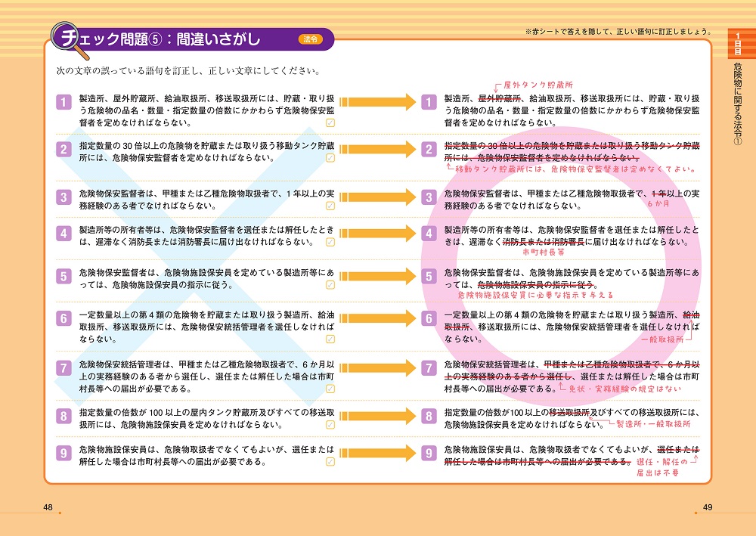Click the red correction 6か月 in answer 3
Image resolution: width=756 pixels, height=536 pixels.
(658, 204)
